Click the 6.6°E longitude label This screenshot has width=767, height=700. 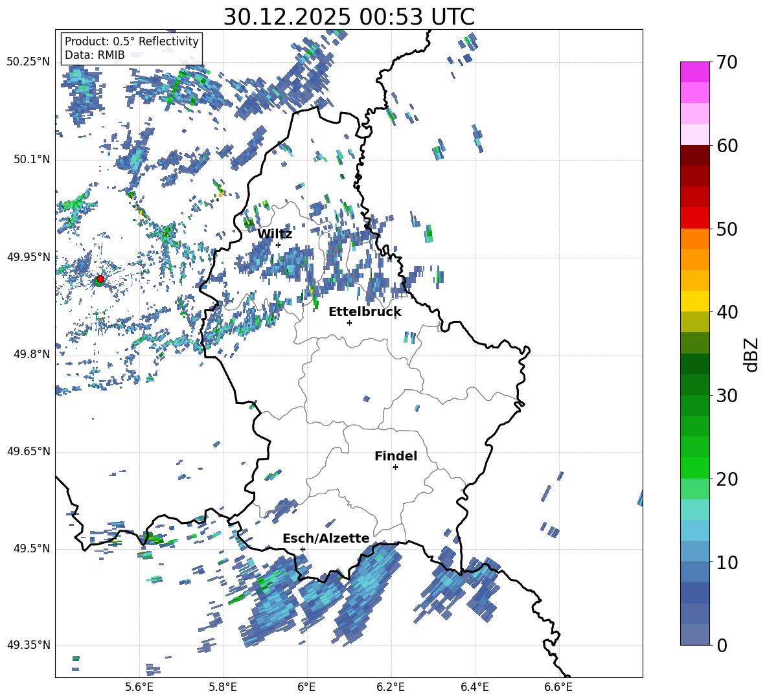[558, 687]
